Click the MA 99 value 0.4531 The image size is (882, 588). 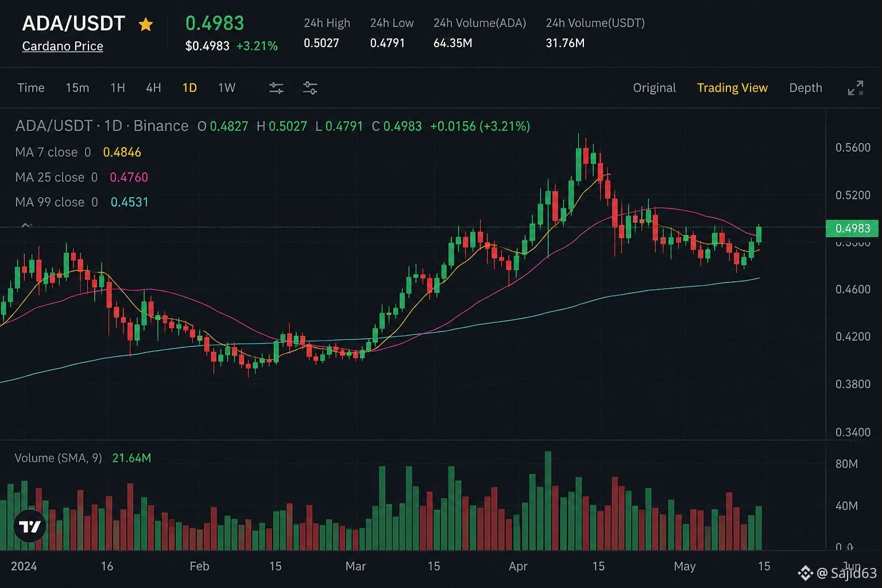[129, 202]
